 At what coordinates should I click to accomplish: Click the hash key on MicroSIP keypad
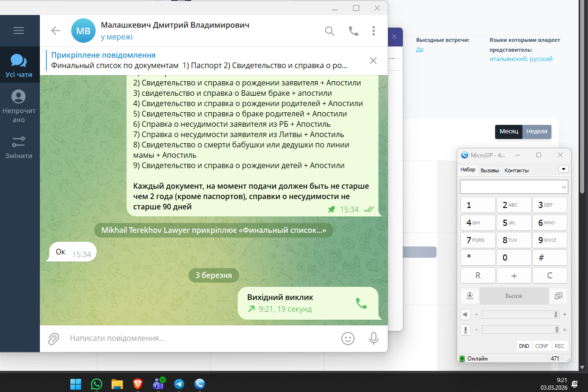(550, 257)
